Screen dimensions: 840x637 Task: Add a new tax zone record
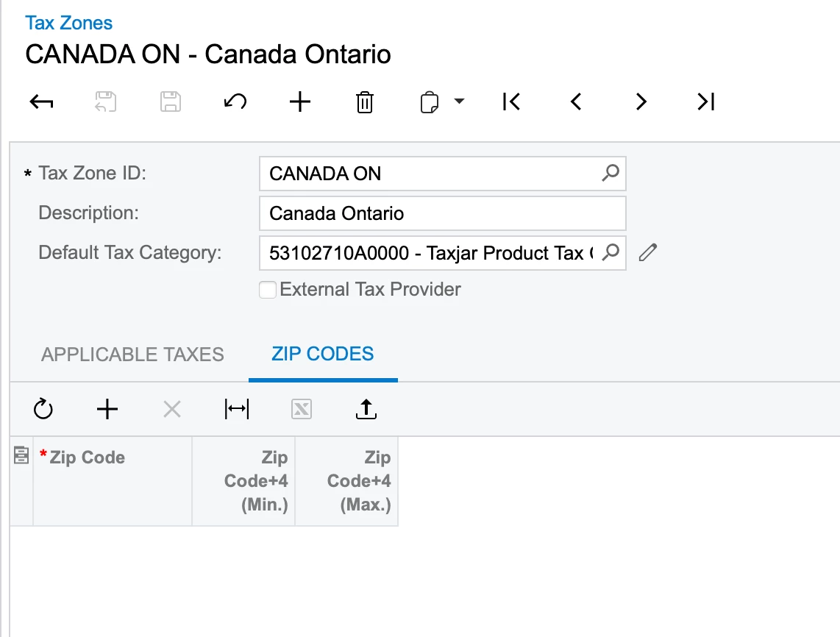[300, 102]
